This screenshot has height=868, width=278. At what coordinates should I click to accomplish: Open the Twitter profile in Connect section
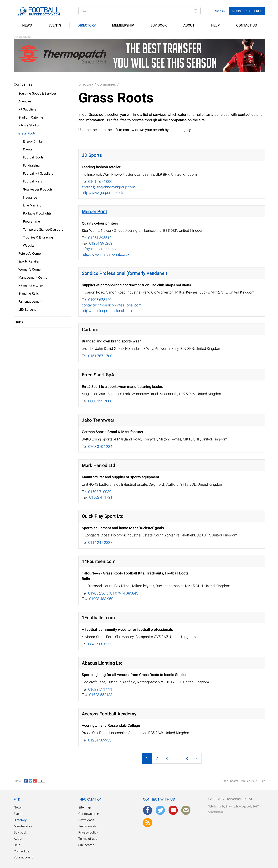click(160, 810)
